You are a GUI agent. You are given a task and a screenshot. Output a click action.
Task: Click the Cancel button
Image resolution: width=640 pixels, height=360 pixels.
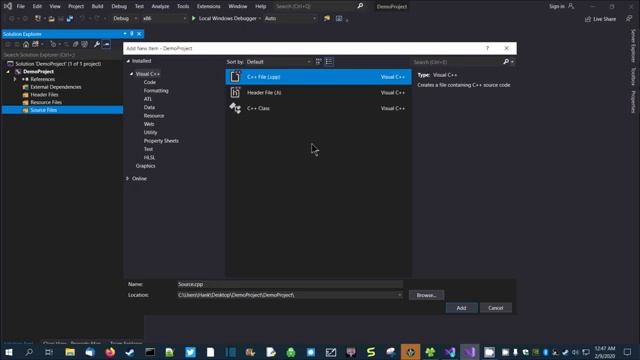(x=496, y=308)
